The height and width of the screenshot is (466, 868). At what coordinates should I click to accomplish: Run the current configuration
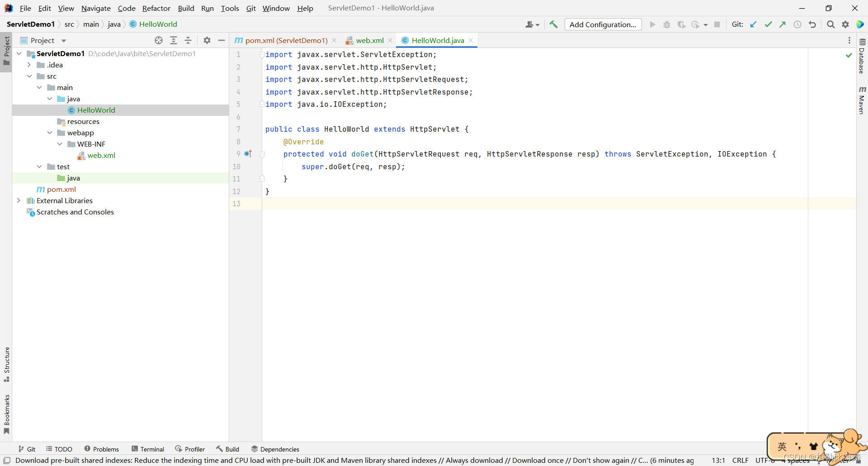tap(652, 24)
